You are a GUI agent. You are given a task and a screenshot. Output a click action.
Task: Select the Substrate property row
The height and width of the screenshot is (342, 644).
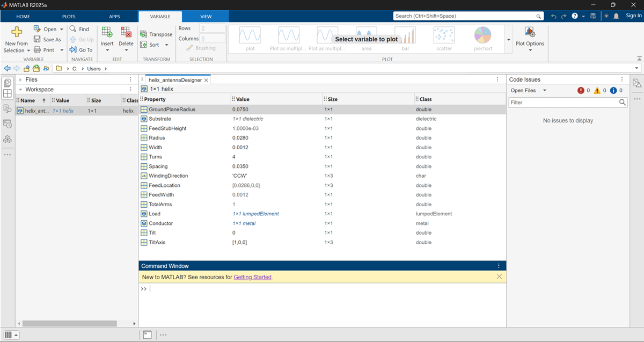pyautogui.click(x=323, y=119)
